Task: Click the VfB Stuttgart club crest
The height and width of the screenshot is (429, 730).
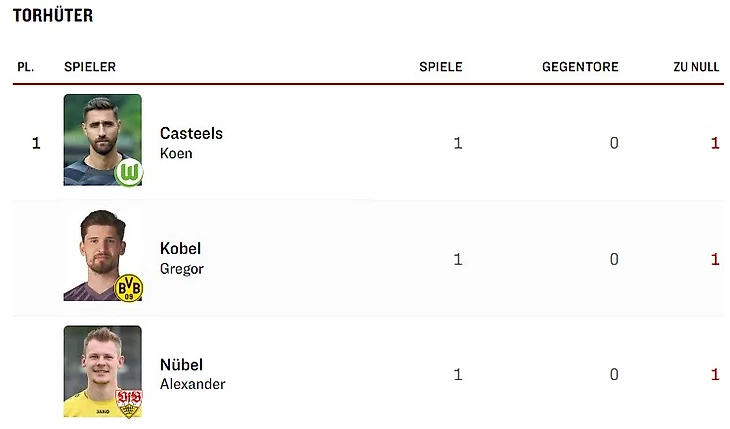Action: coord(129,403)
